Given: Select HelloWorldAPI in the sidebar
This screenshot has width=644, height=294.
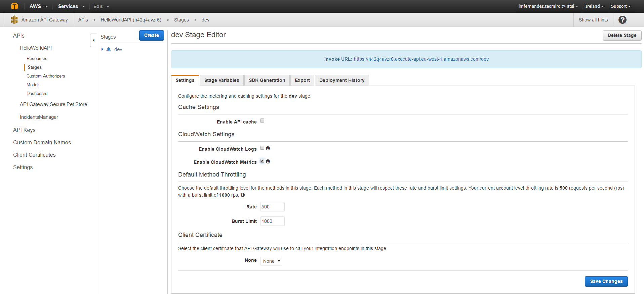Looking at the screenshot, I should pyautogui.click(x=36, y=48).
